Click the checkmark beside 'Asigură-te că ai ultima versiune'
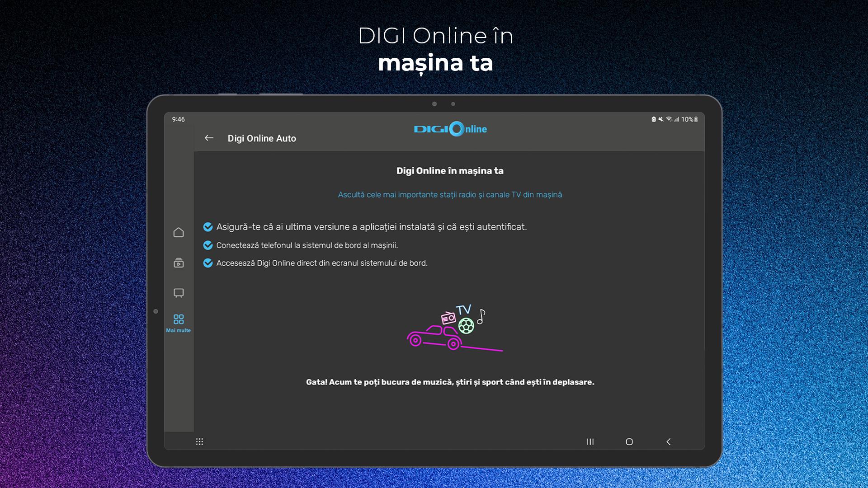The width and height of the screenshot is (868, 488). pyautogui.click(x=208, y=227)
